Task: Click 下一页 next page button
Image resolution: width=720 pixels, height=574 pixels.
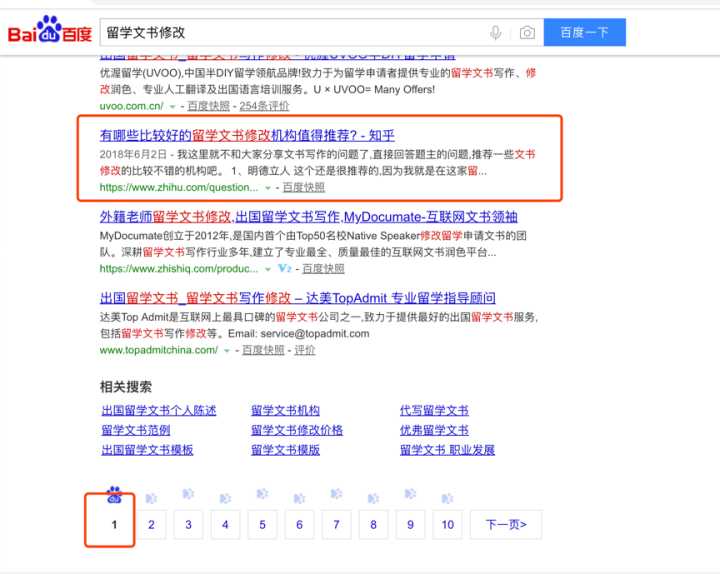Action: click(506, 524)
